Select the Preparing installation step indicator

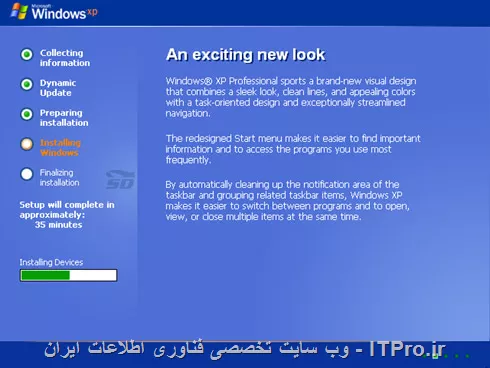point(27,114)
